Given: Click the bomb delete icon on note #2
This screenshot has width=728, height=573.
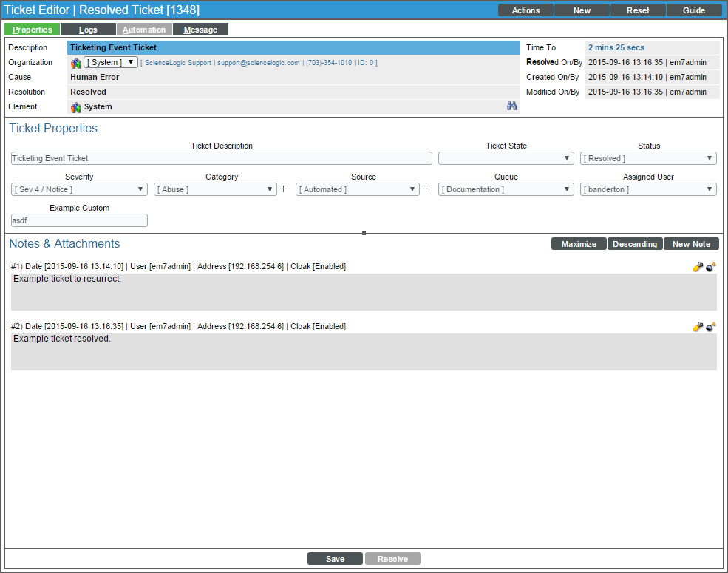Looking at the screenshot, I should click(x=711, y=327).
